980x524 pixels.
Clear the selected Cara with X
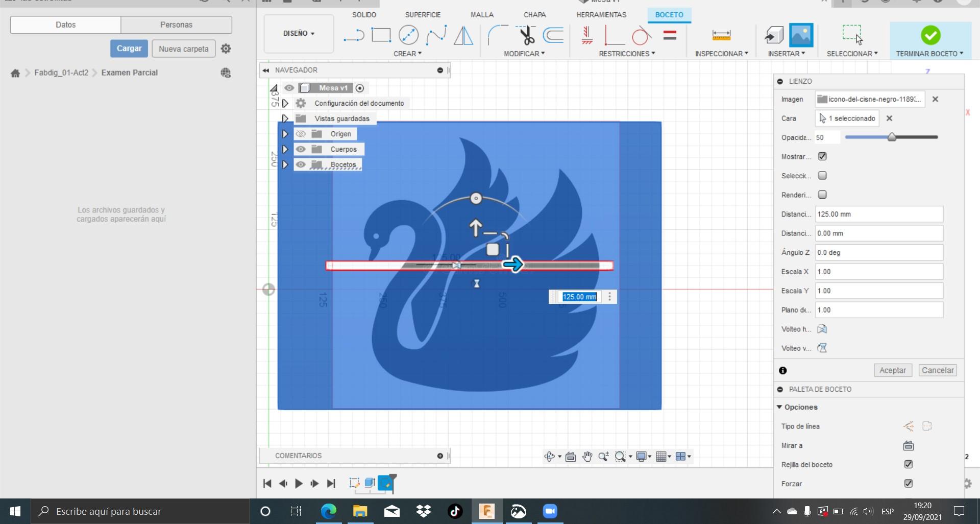pos(889,118)
